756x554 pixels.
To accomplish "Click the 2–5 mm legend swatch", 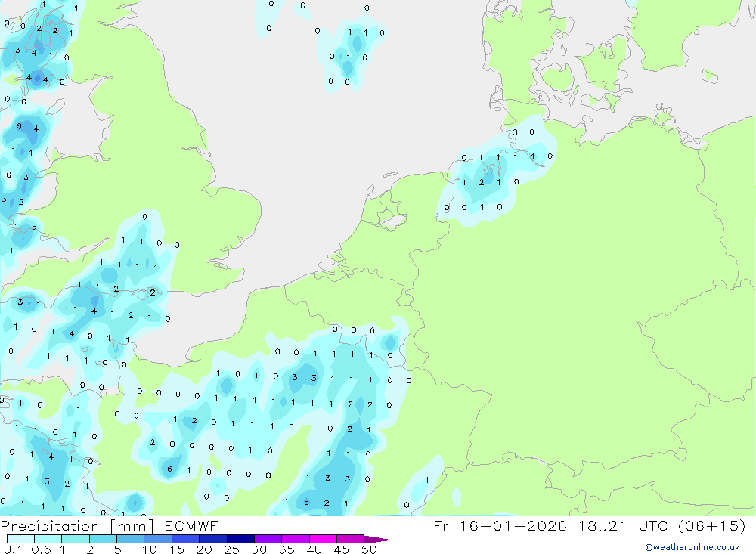I will (103, 539).
